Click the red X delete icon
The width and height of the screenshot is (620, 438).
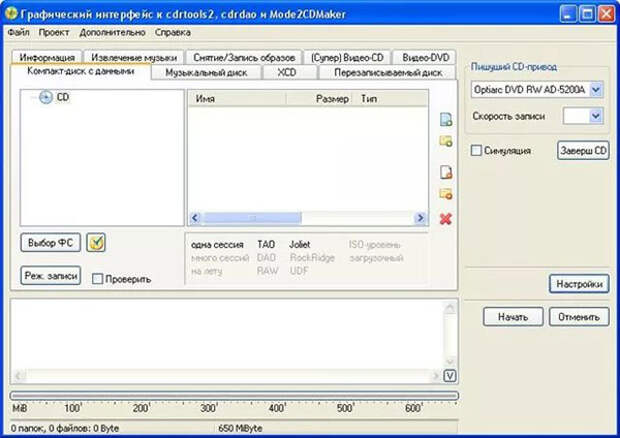click(446, 219)
